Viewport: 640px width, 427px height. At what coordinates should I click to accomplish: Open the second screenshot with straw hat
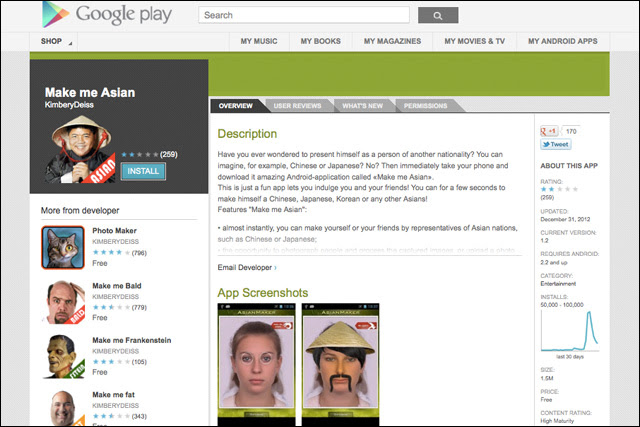340,365
